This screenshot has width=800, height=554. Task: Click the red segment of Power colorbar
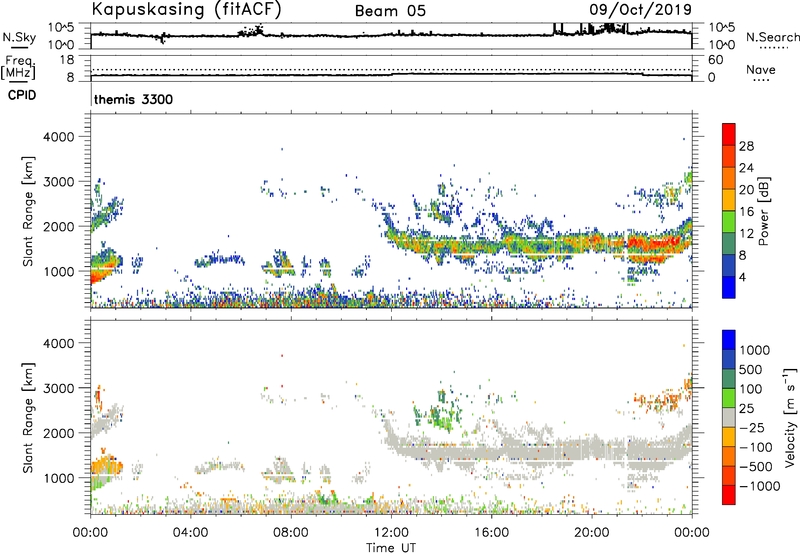click(729, 134)
